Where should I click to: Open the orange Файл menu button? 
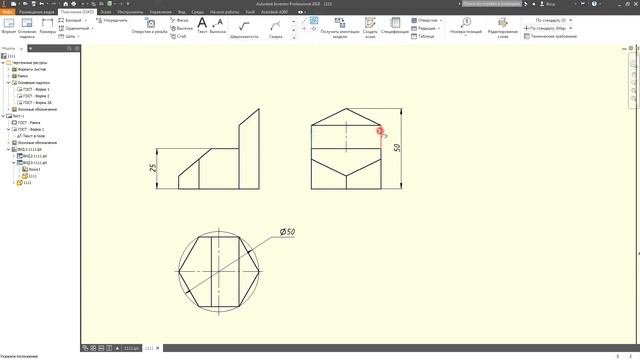(8, 12)
